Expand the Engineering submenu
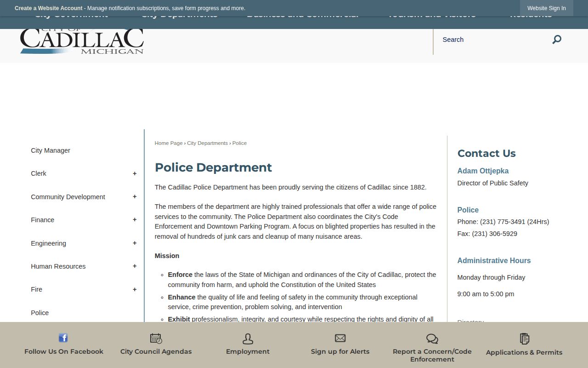 tap(135, 243)
